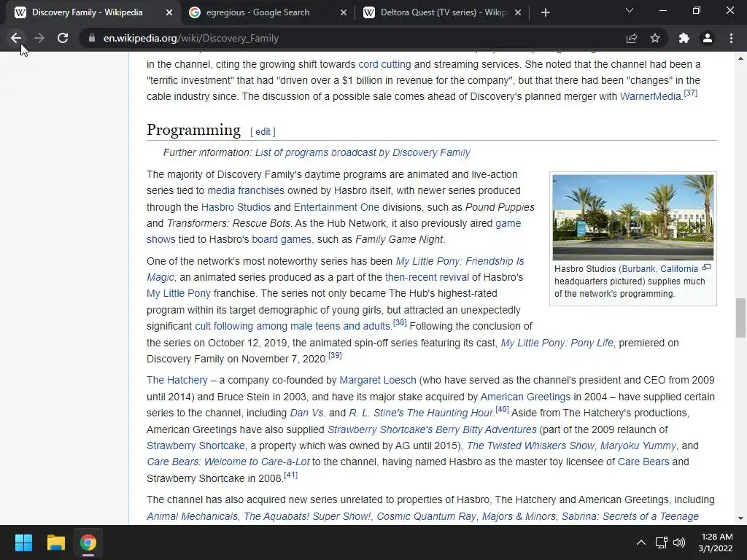Click citation reference 37

point(690,93)
